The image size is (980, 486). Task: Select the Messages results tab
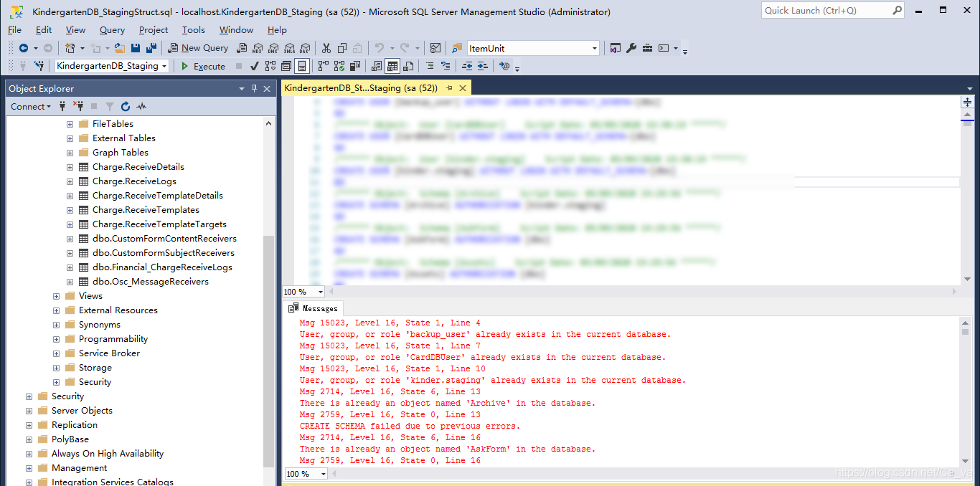click(x=314, y=308)
